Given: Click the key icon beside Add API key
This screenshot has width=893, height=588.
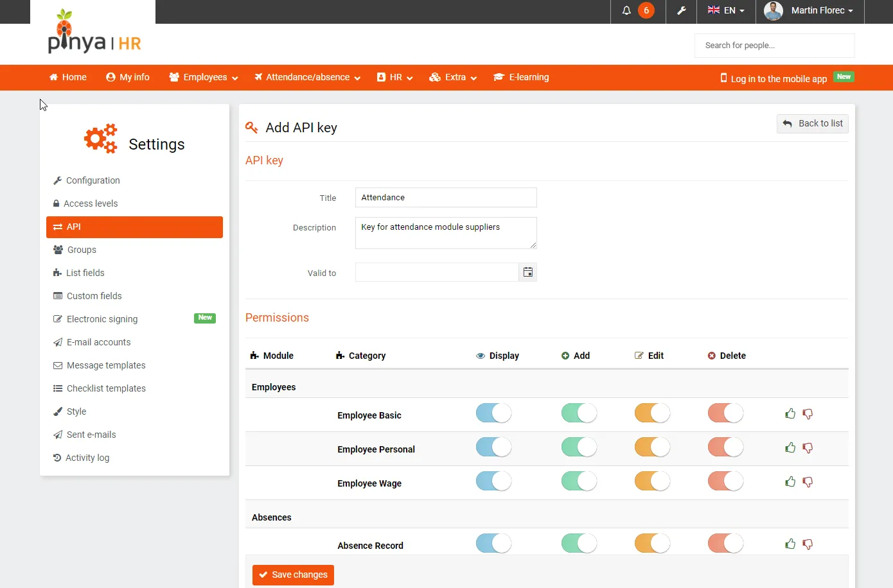Looking at the screenshot, I should tap(252, 128).
